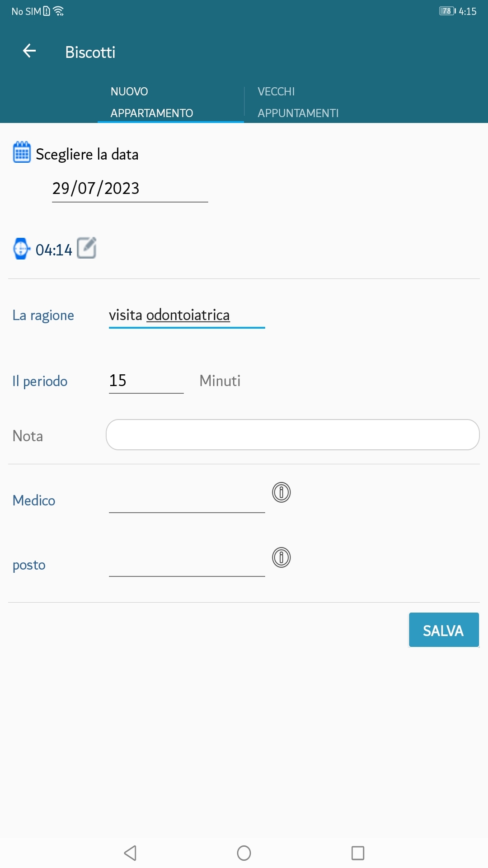Focus the Medico input field
The image size is (488, 868).
pyautogui.click(x=187, y=500)
